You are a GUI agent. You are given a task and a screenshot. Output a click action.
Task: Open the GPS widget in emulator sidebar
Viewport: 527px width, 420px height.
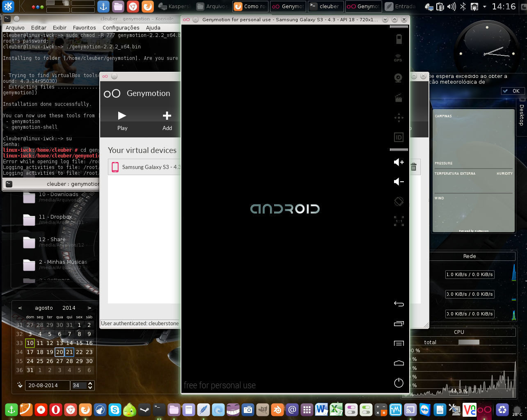pos(398,58)
